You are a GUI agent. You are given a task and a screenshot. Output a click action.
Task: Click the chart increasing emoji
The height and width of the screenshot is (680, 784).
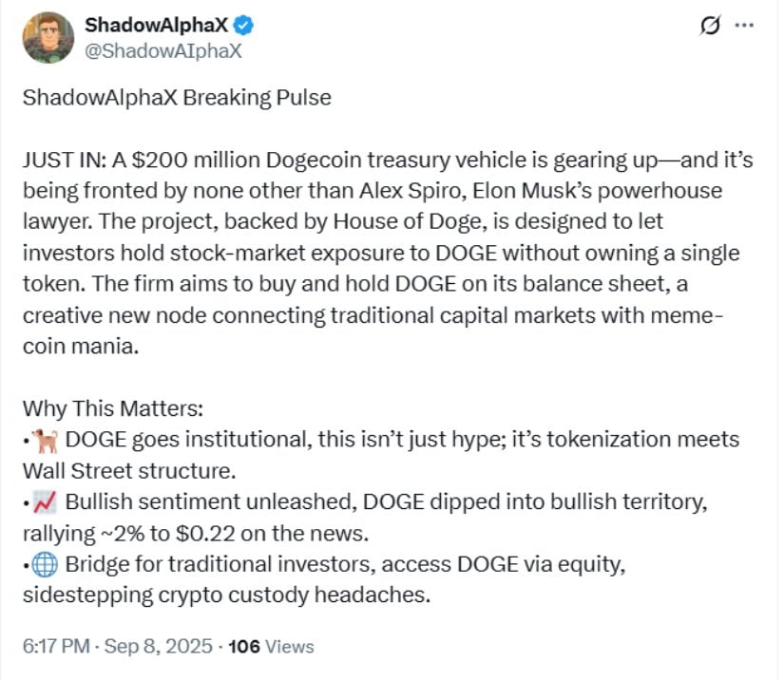pyautogui.click(x=46, y=502)
